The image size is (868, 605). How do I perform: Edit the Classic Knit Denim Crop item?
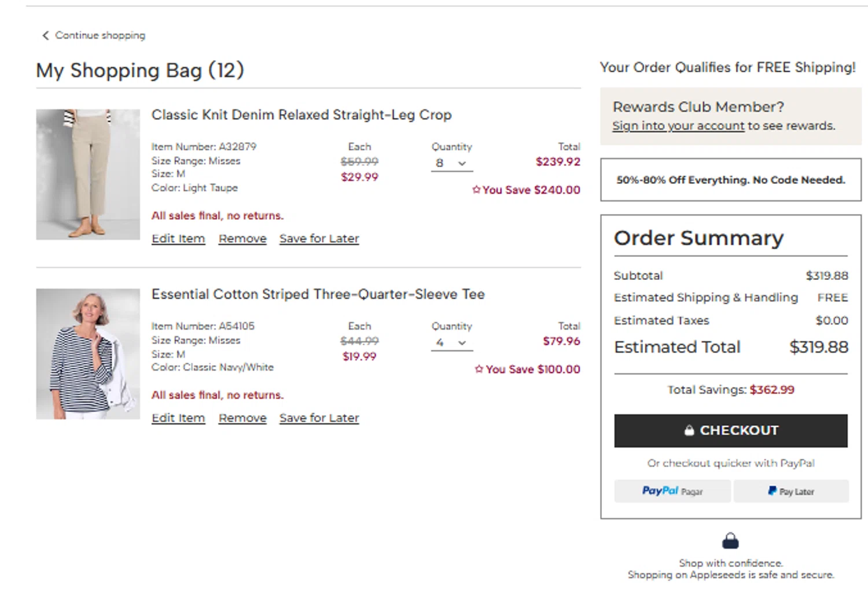click(x=178, y=238)
